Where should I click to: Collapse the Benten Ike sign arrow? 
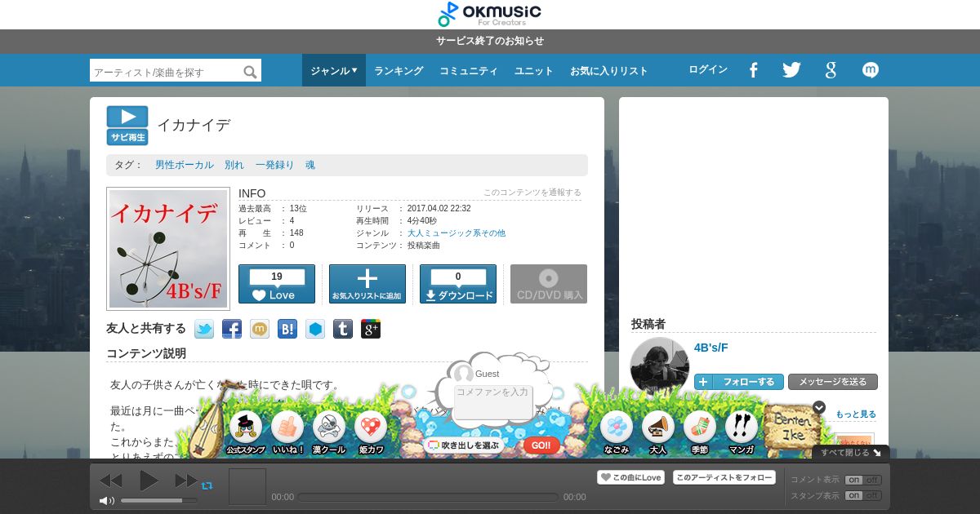click(x=819, y=407)
